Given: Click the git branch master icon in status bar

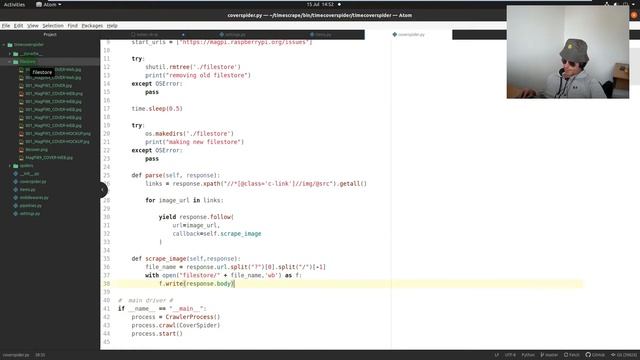Looking at the screenshot, I should click(542, 355).
